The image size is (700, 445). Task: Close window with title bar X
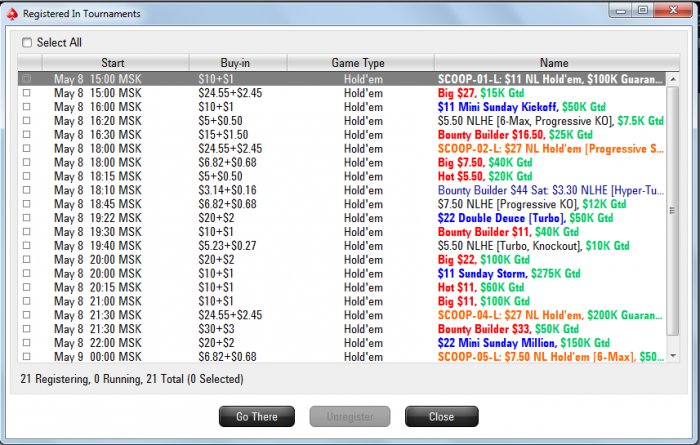pyautogui.click(x=673, y=10)
